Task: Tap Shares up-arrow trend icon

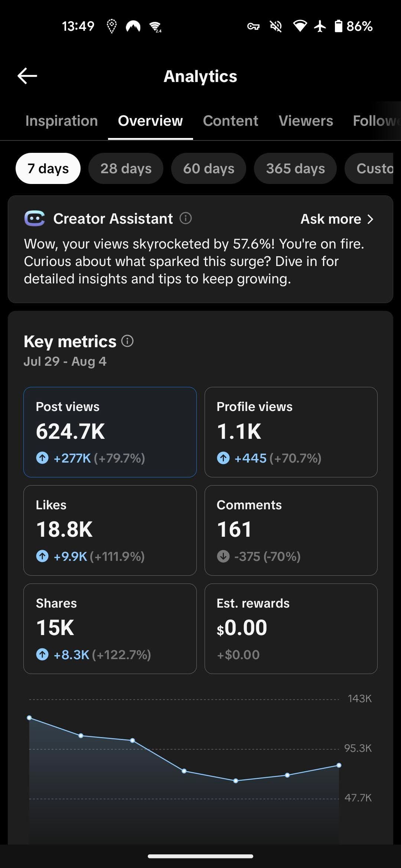Action: (42, 654)
